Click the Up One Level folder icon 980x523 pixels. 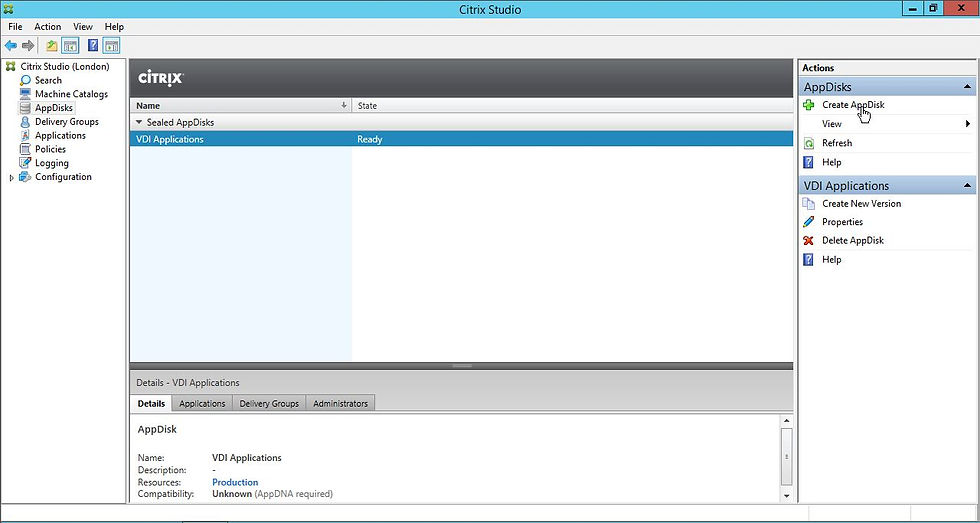pyautogui.click(x=52, y=46)
